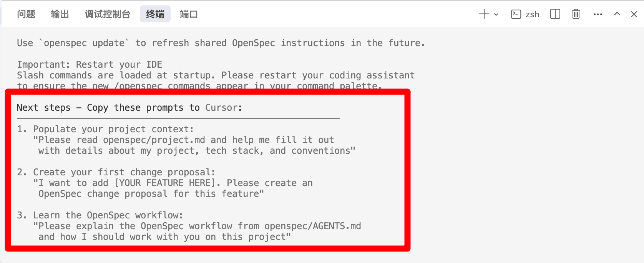Click the 'Important: Restart your IDE' line

(x=90, y=65)
